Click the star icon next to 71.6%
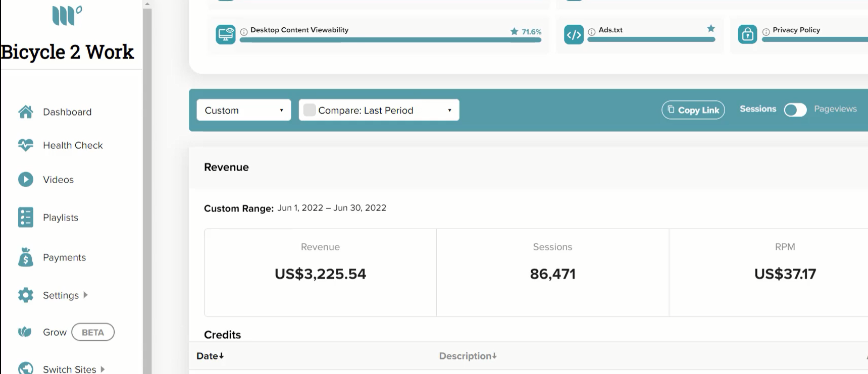The height and width of the screenshot is (374, 868). click(515, 31)
